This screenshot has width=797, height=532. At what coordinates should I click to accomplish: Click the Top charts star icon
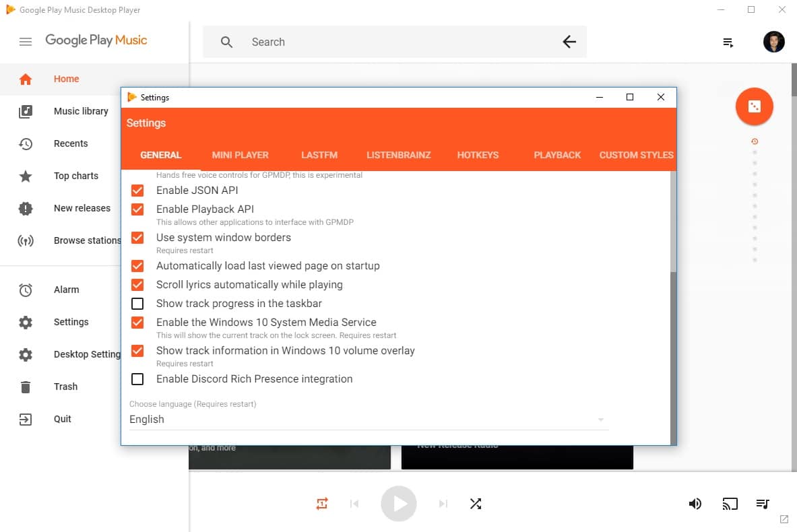click(26, 176)
